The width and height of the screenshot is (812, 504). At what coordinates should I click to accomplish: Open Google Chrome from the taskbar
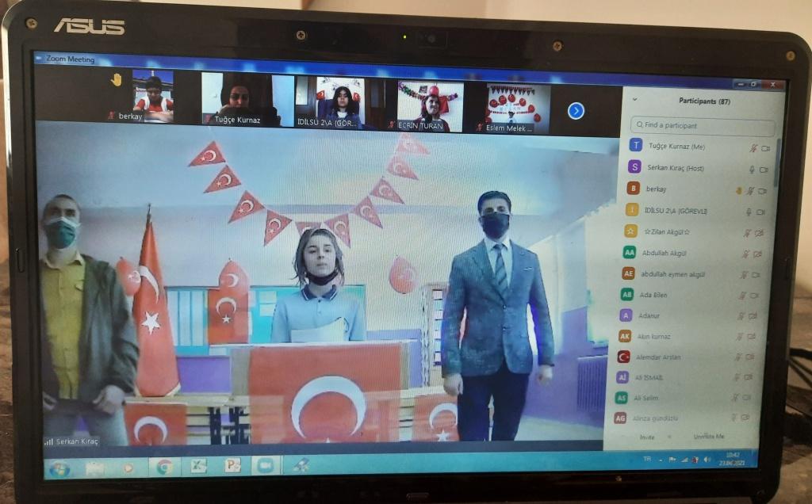coord(164,467)
